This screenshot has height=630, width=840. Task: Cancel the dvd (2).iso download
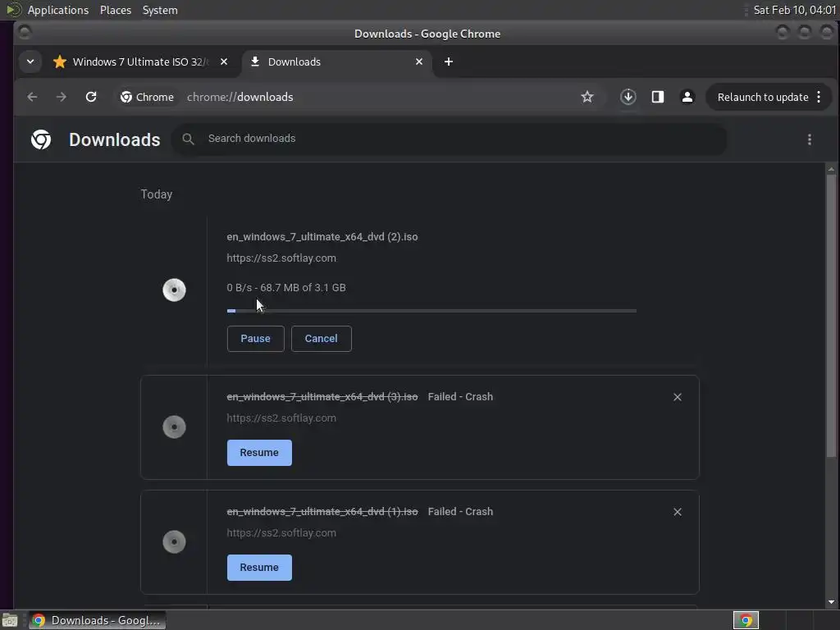[321, 339]
